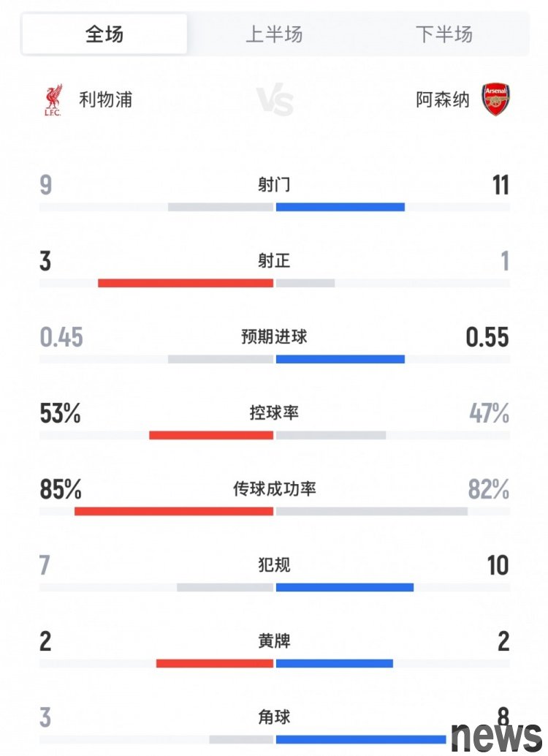Open the 阿森纳 team name link
The image size is (548, 756).
click(x=443, y=100)
